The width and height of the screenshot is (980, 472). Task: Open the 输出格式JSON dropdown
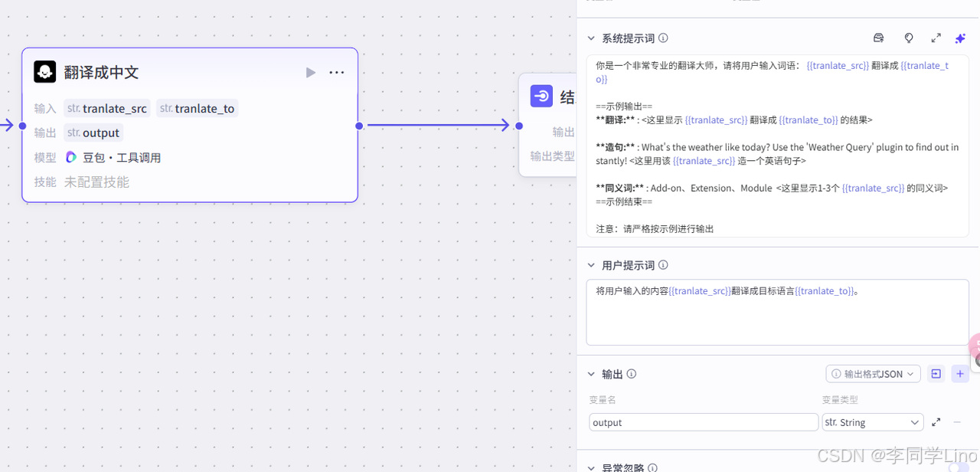873,374
